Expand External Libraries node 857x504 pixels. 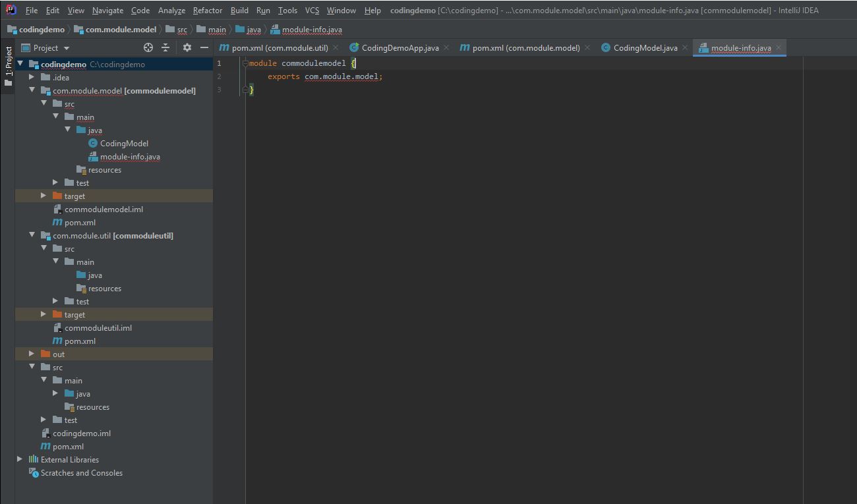(20, 459)
